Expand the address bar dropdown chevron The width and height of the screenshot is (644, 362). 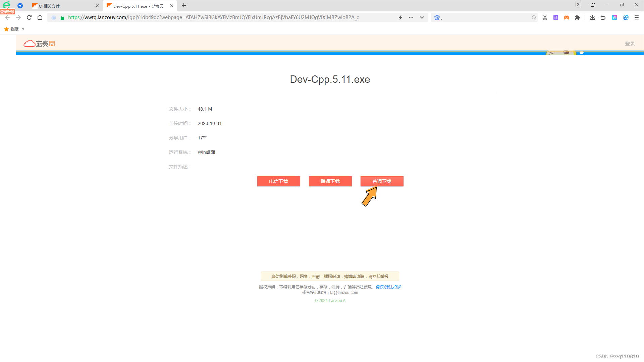point(422,17)
